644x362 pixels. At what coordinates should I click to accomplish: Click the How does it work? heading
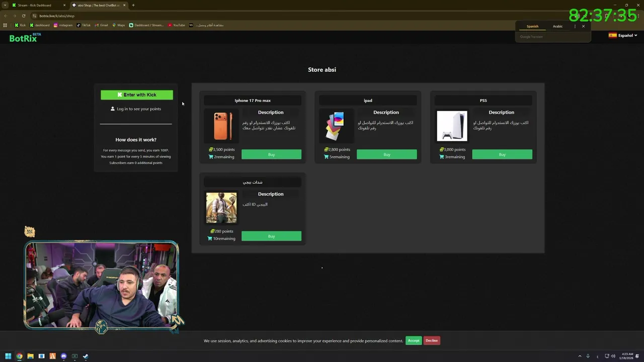point(136,139)
